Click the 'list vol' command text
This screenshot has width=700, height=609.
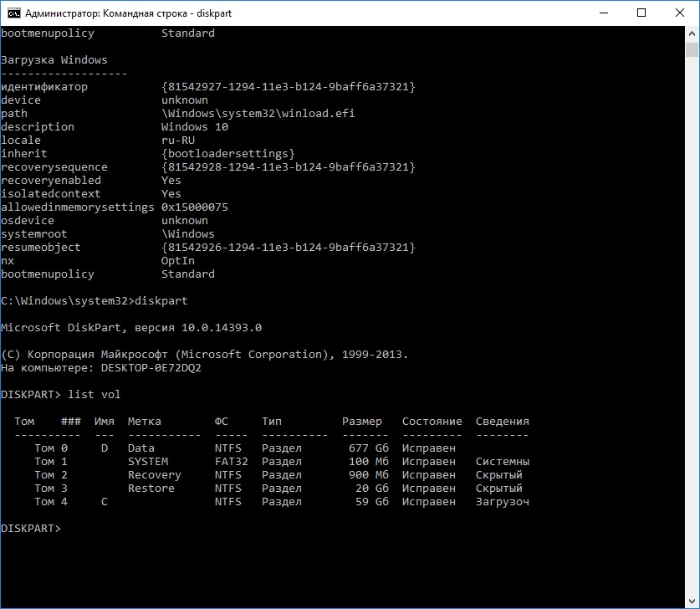[95, 395]
